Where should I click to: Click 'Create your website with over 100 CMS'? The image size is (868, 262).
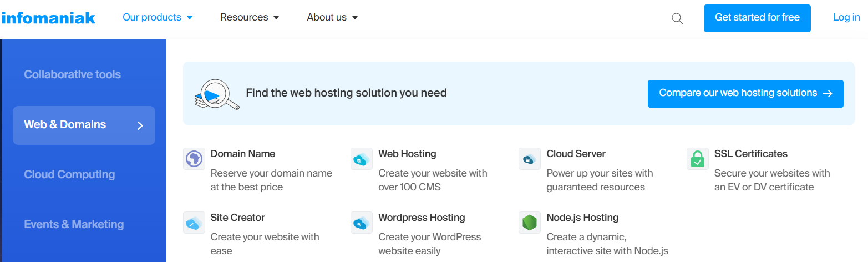[x=433, y=180]
